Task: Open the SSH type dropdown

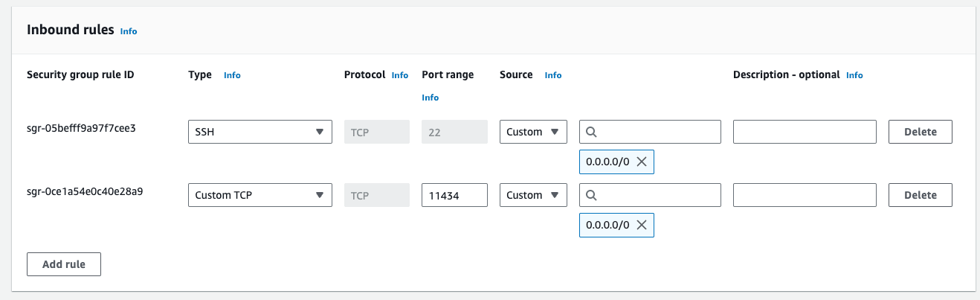Action: [259, 132]
